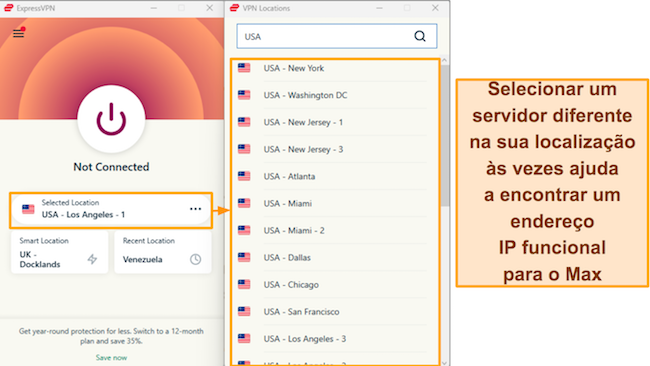Click the flag icon beside USA - San Francisco
The height and width of the screenshot is (366, 650).
coord(244,311)
